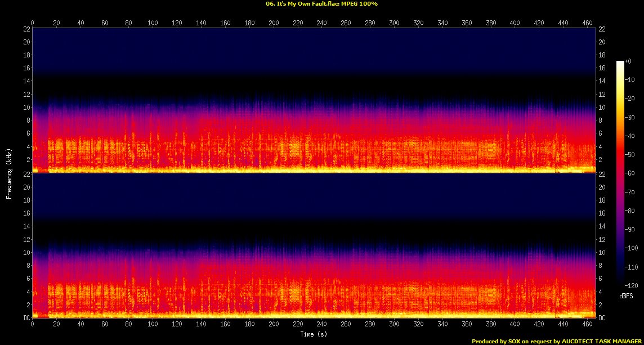Click the -120 value on the dBFS scale
The width and height of the screenshot is (644, 345).
click(x=631, y=285)
